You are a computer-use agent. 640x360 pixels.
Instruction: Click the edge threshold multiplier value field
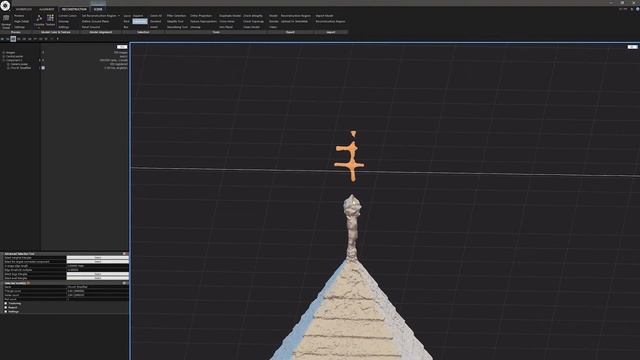pyautogui.click(x=98, y=270)
